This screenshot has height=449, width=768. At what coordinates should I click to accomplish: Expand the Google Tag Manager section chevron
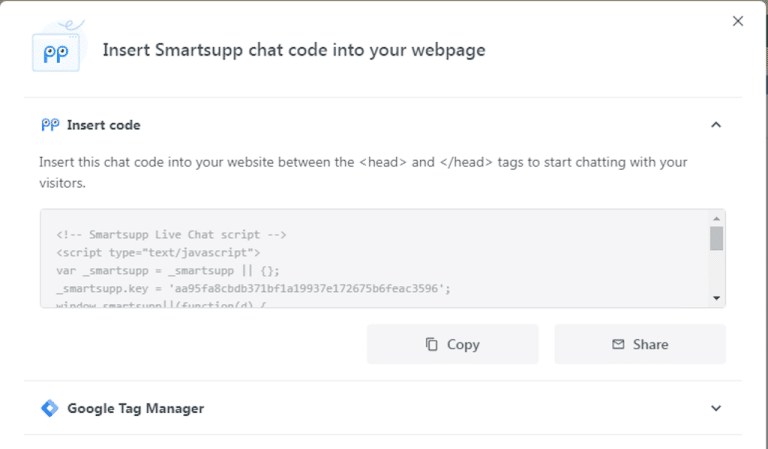[715, 408]
